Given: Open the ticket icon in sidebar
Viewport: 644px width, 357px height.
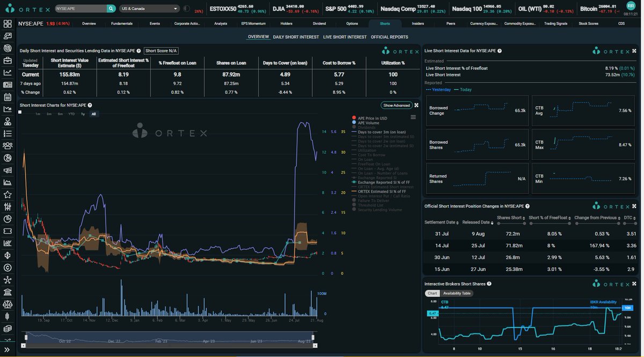Looking at the screenshot, I should pyautogui.click(x=8, y=231).
